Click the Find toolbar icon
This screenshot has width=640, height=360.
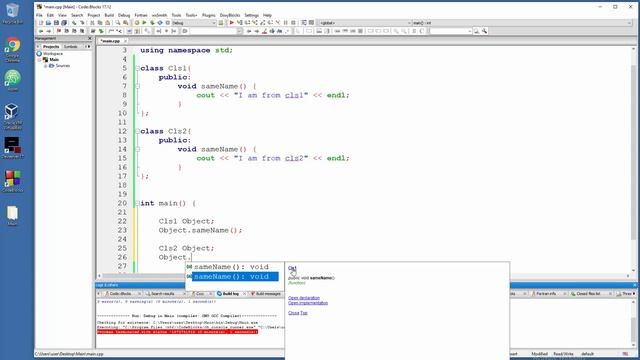pos(118,23)
